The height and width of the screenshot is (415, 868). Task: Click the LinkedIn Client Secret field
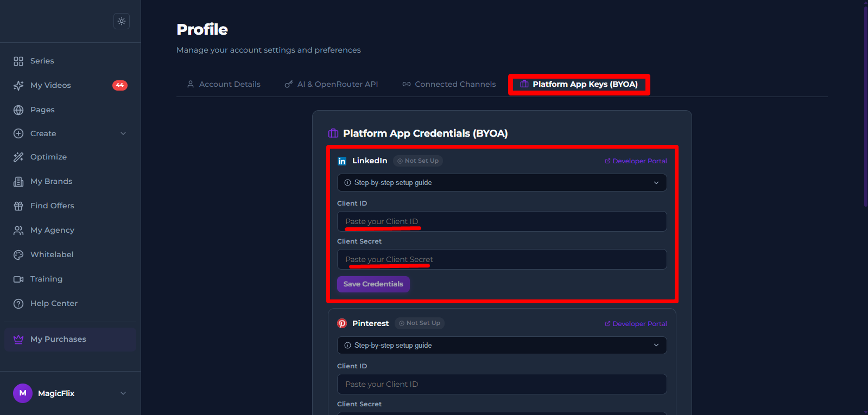[502, 259]
